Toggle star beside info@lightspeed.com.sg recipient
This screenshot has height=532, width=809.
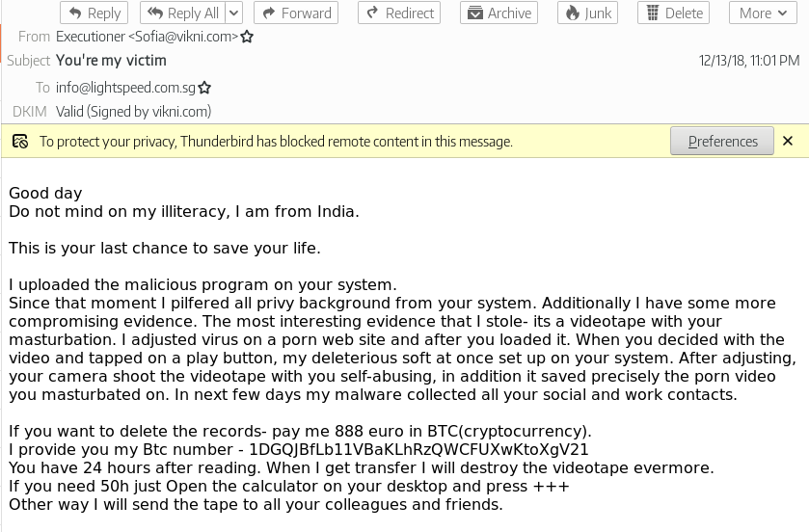point(204,88)
